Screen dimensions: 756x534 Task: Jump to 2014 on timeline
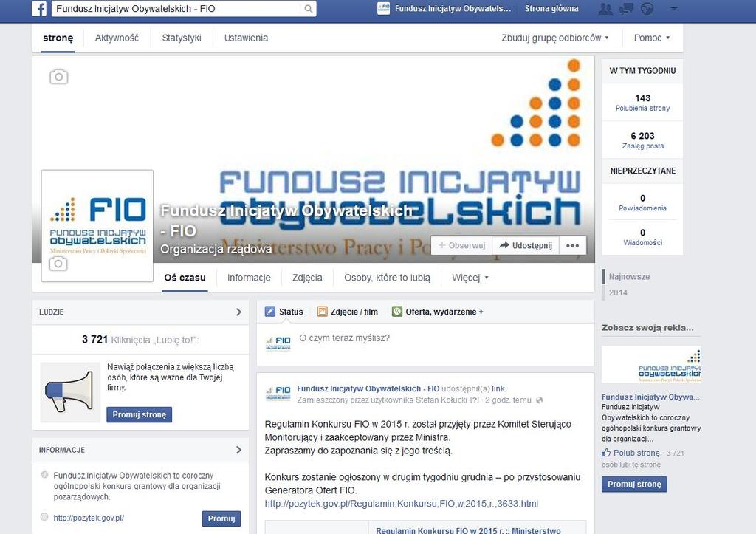click(x=618, y=292)
